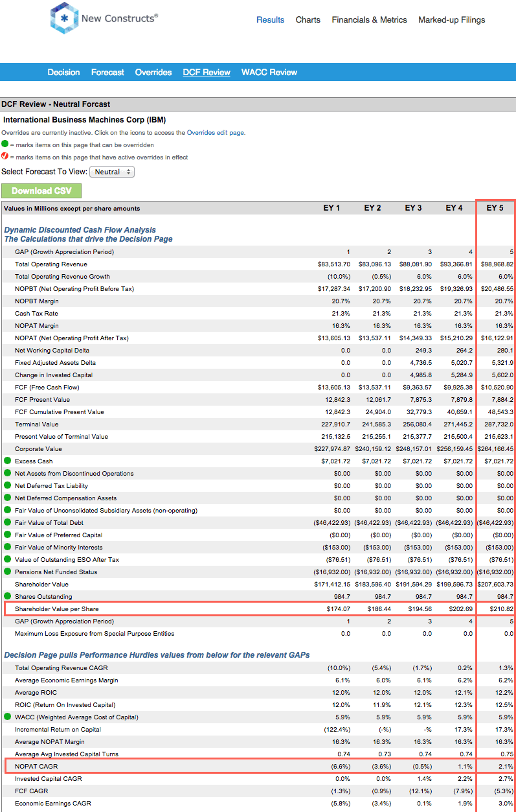
Task: Click the Total Operating Revenue row label
Action: point(51,264)
